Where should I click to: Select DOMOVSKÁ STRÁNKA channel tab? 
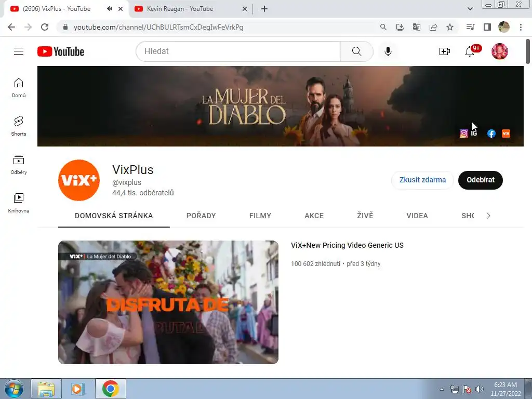[x=114, y=216]
